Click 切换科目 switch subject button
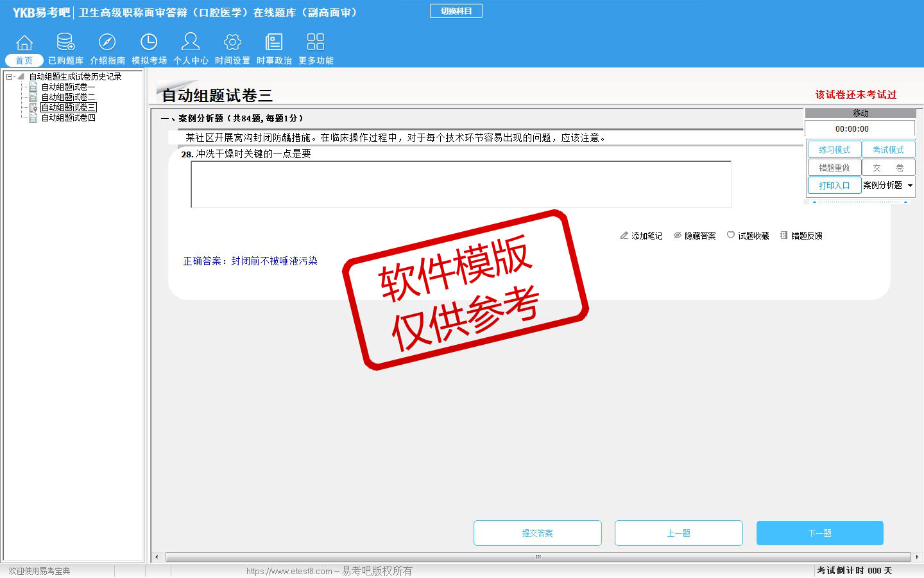This screenshot has width=924, height=578. pos(456,11)
